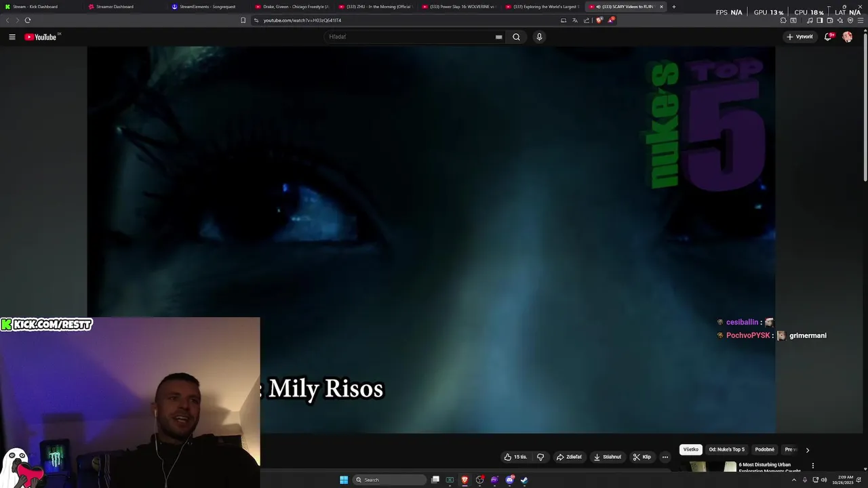Image resolution: width=868 pixels, height=488 pixels.
Task: Open the Brave browser taskbar icon
Action: point(465,480)
